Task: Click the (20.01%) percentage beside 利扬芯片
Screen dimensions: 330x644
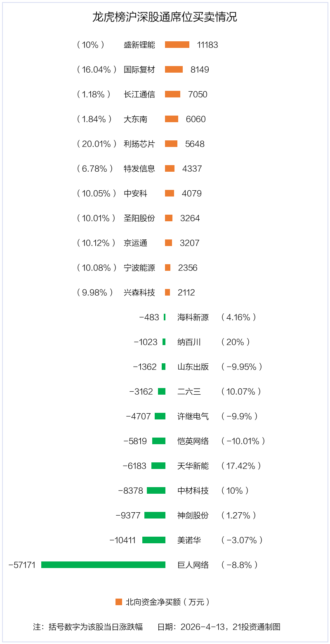Action: tap(97, 144)
